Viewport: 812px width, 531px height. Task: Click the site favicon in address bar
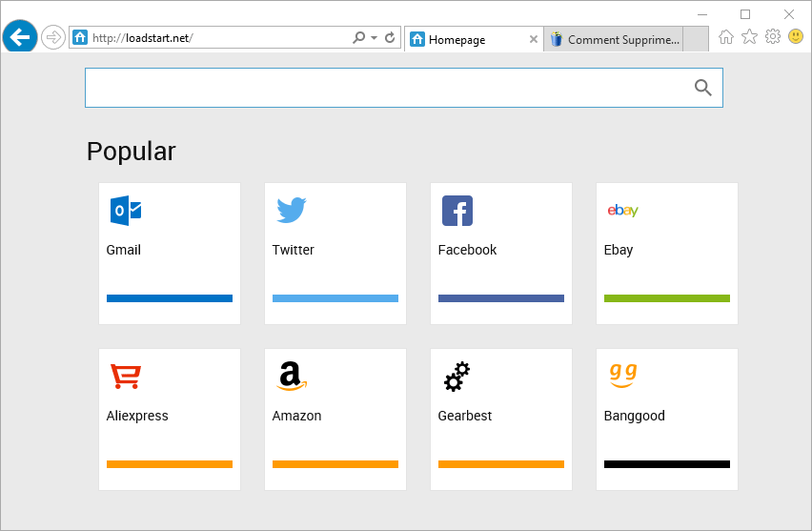(80, 37)
